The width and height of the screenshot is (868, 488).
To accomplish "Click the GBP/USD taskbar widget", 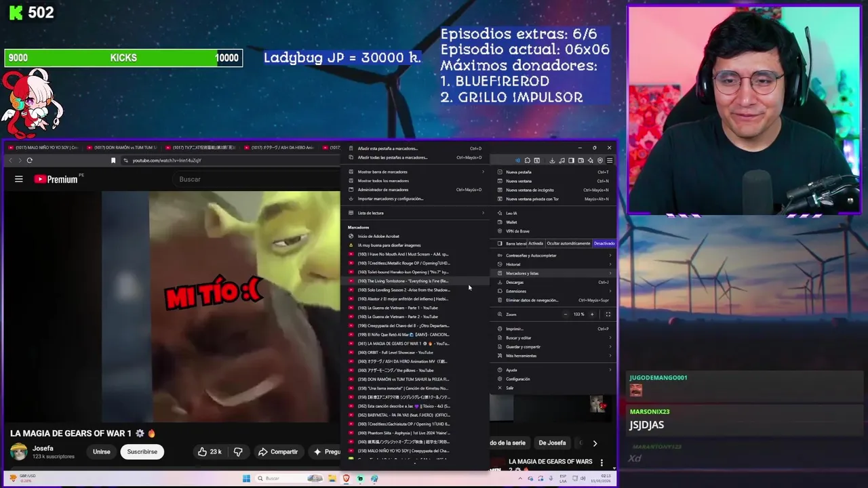I will coord(23,478).
